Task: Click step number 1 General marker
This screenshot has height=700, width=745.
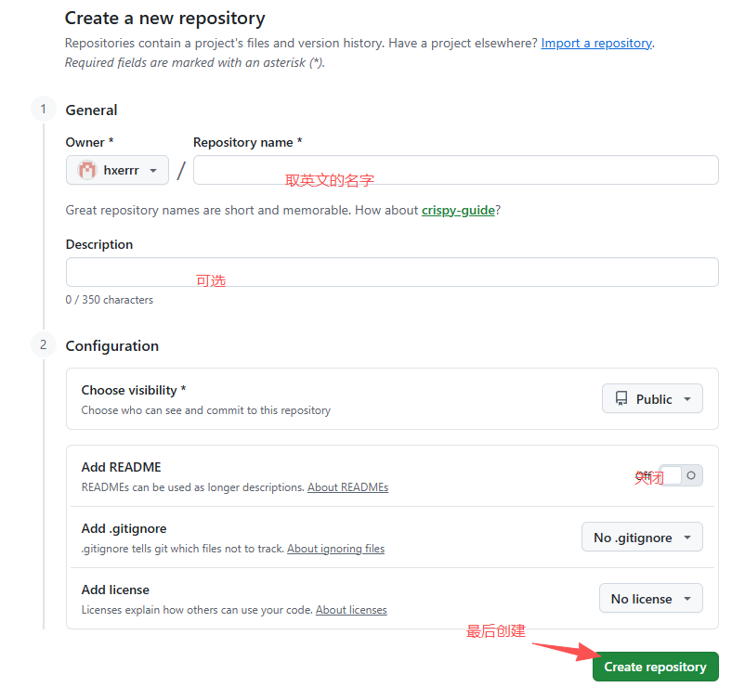Action: 44,110
